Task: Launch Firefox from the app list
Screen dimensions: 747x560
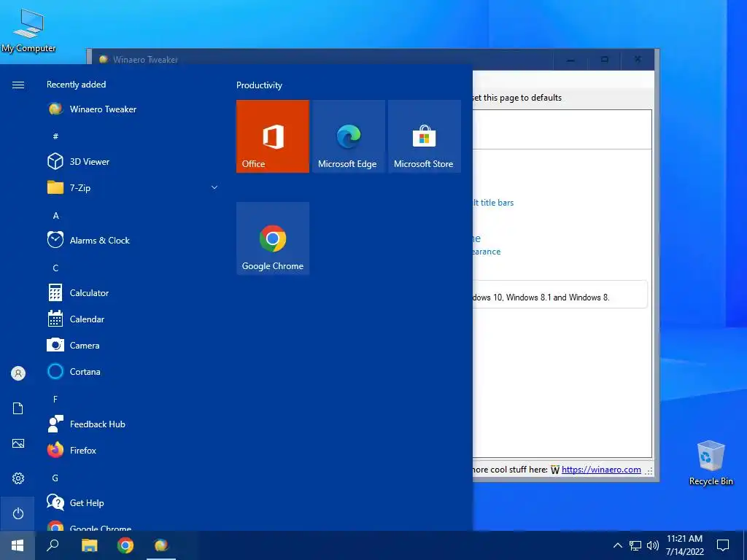Action: (x=133, y=450)
